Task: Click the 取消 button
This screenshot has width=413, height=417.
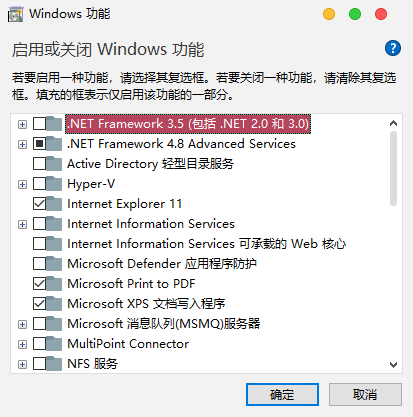Action: (x=365, y=395)
